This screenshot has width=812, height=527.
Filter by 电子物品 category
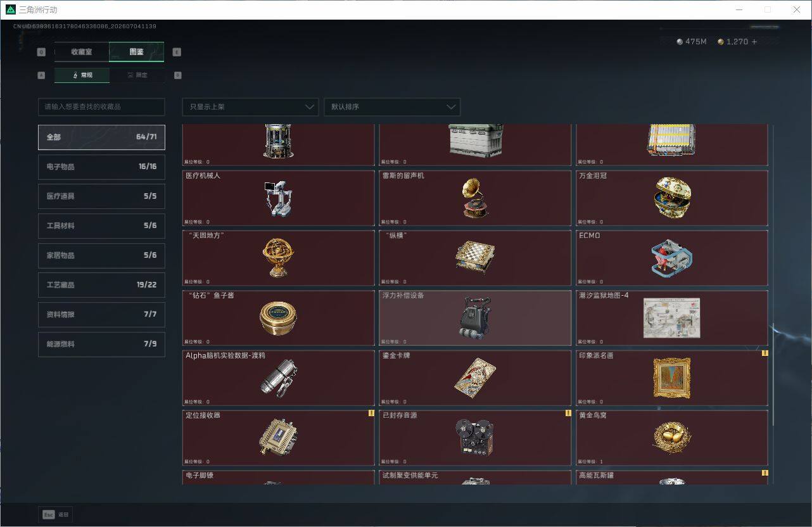coord(101,167)
